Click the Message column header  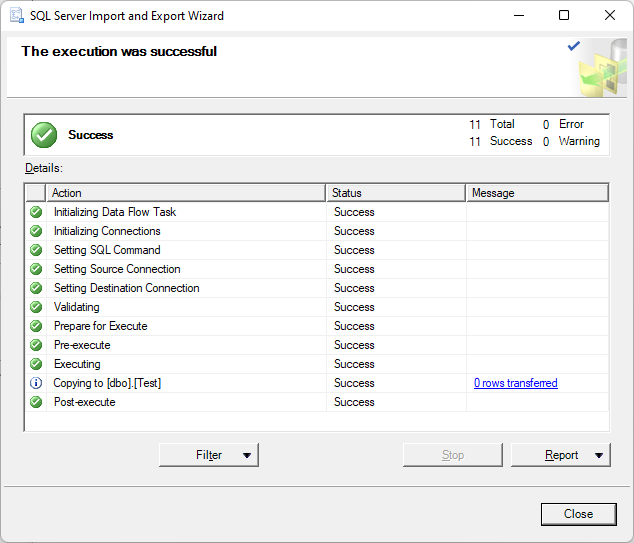(x=537, y=193)
